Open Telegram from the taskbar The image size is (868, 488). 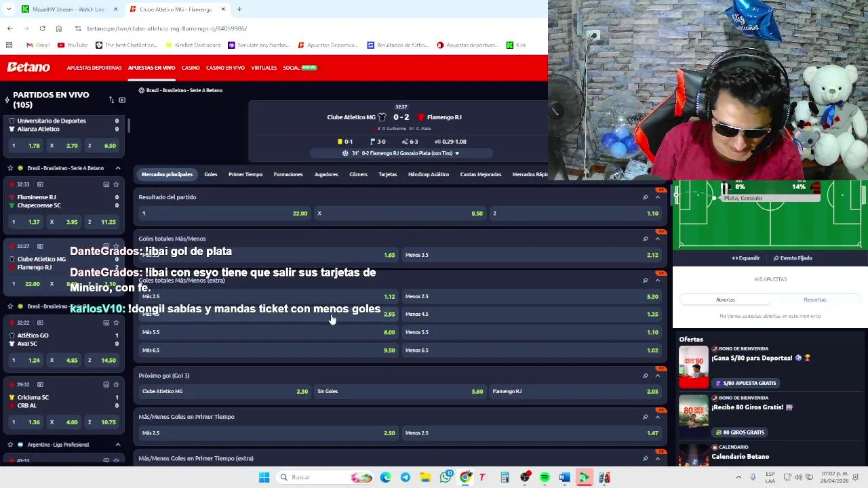[405, 477]
